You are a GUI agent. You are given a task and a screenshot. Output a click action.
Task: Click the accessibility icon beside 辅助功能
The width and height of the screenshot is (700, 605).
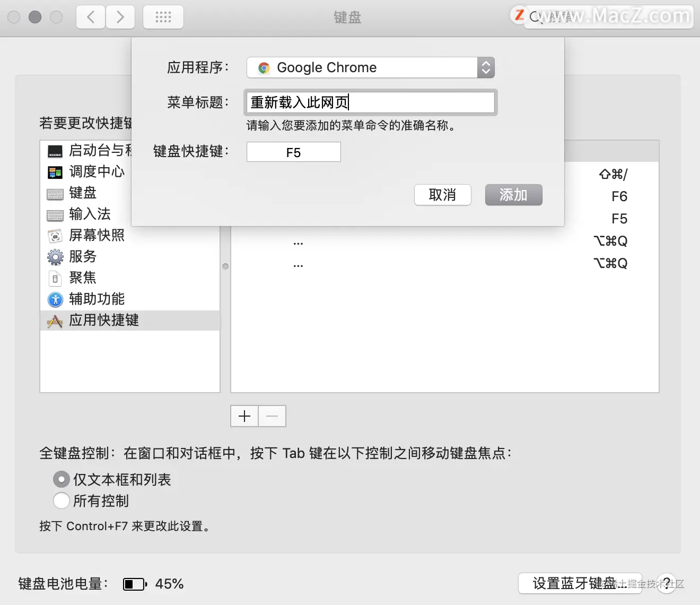click(x=55, y=300)
